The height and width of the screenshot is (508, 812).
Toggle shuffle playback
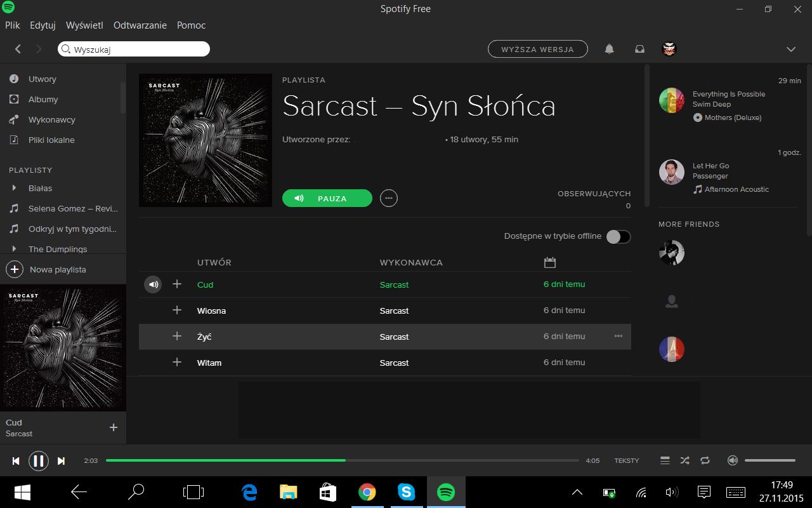coord(684,460)
